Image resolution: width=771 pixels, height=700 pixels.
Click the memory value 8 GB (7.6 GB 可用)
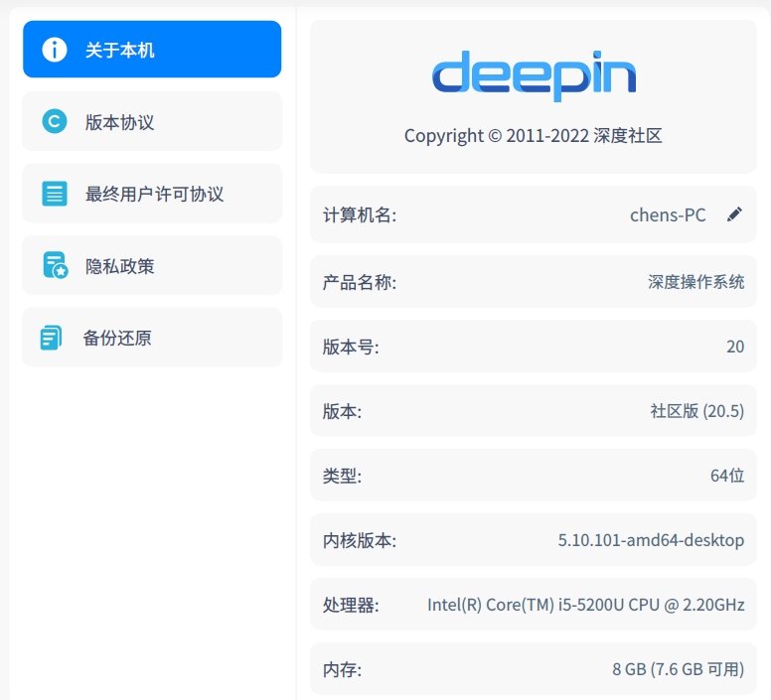click(x=678, y=669)
